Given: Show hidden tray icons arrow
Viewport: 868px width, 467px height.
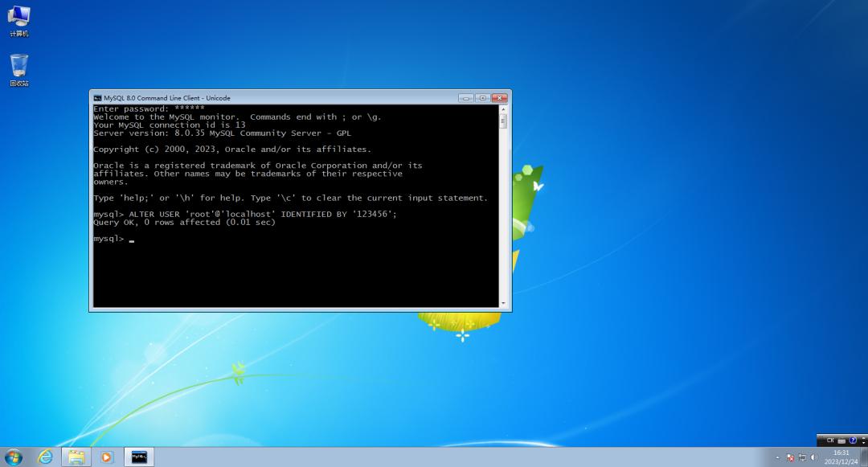Looking at the screenshot, I should pyautogui.click(x=777, y=458).
